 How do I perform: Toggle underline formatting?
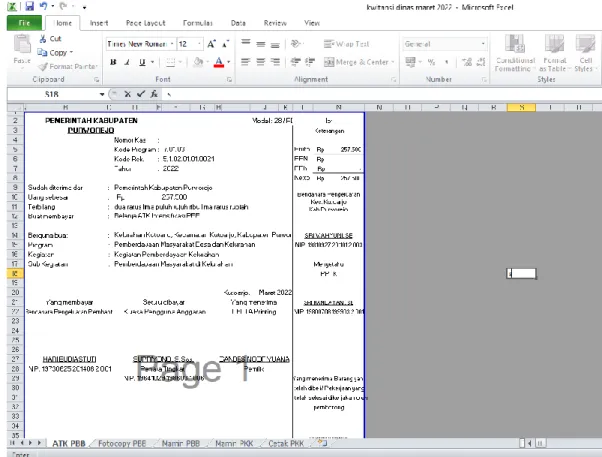[142, 62]
